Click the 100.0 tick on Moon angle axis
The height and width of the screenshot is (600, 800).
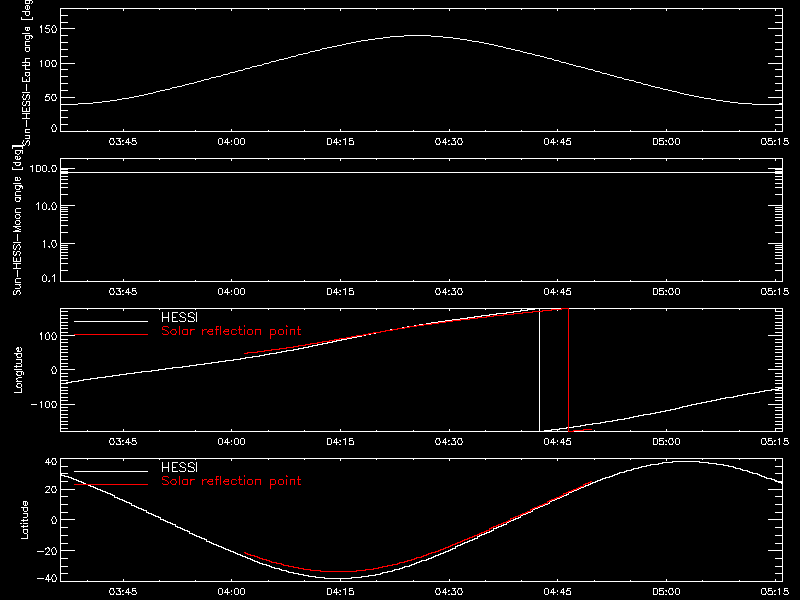[x=43, y=169]
